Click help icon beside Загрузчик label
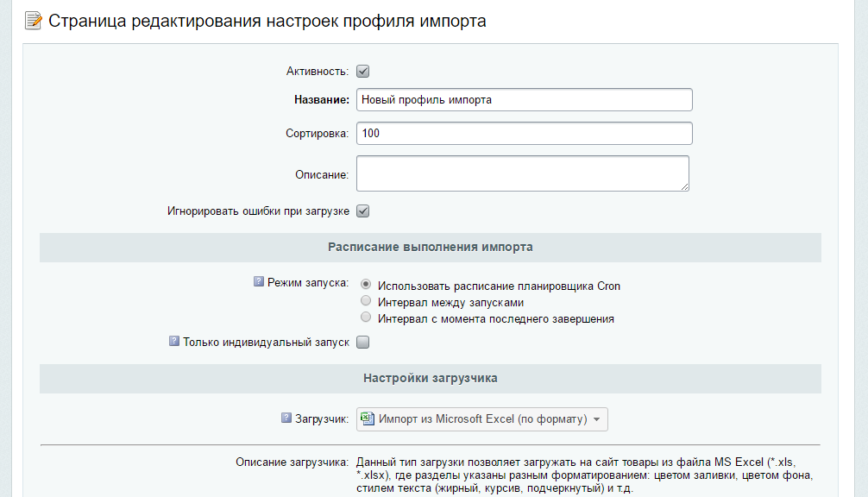 286,418
